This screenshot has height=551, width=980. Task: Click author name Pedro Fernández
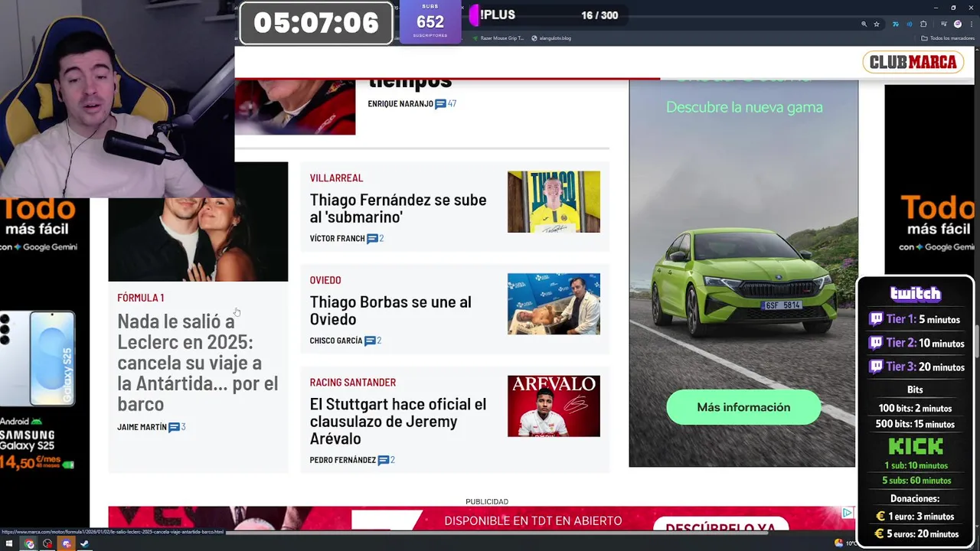(x=342, y=460)
